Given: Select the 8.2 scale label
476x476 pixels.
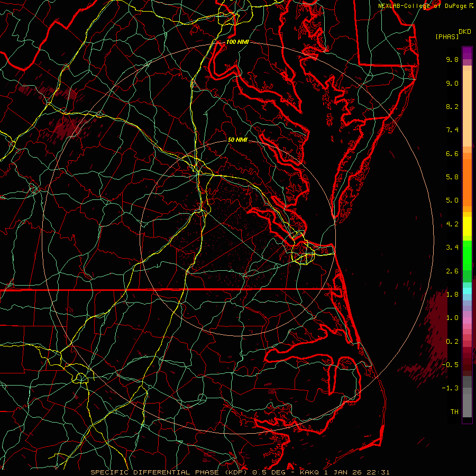Looking at the screenshot, I should (x=452, y=106).
